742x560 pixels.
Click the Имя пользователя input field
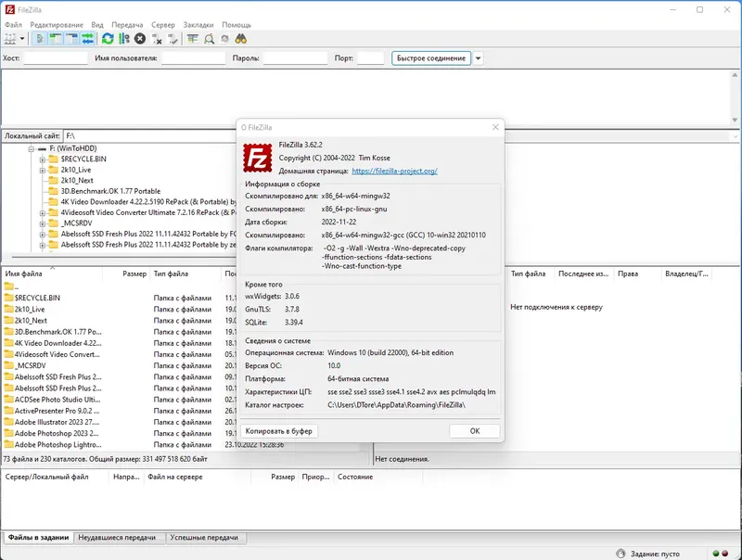[x=193, y=58]
